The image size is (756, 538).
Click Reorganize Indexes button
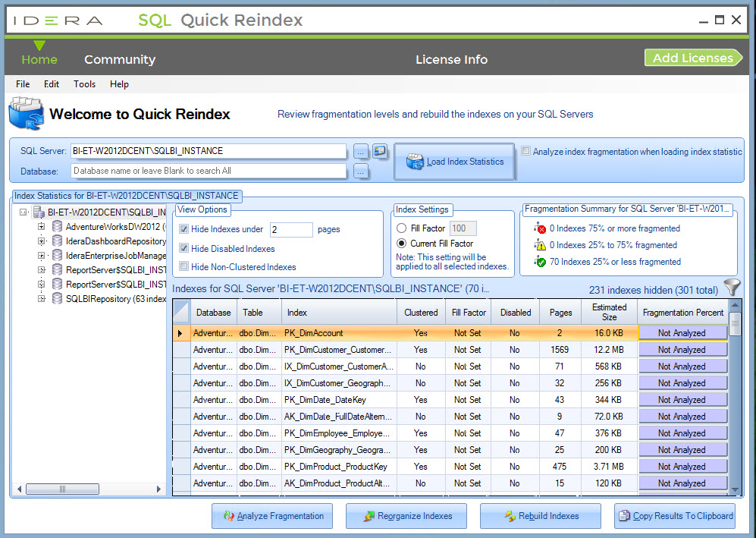click(406, 516)
